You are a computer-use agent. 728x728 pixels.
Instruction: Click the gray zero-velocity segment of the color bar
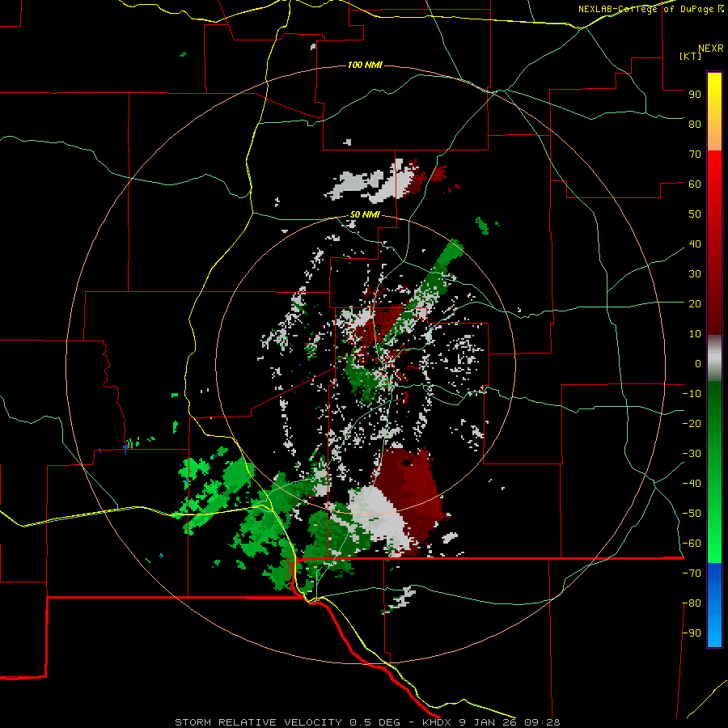click(714, 358)
